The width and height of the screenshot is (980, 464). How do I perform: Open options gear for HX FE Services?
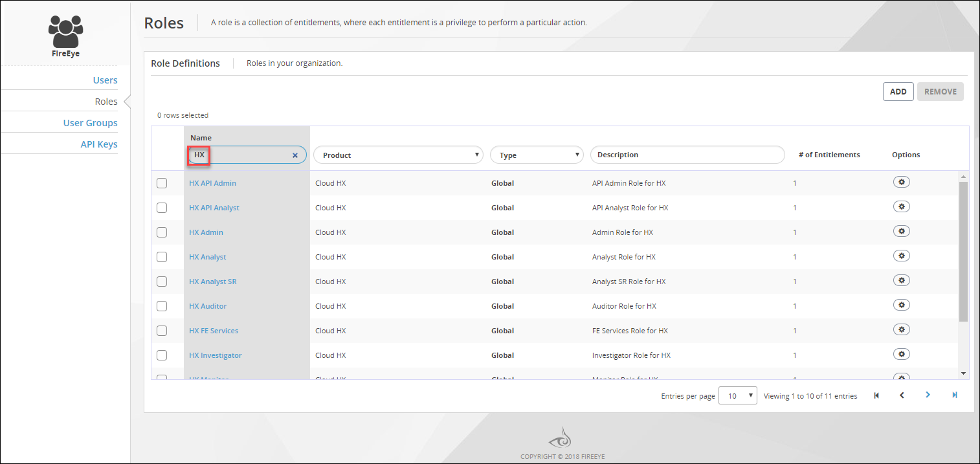point(901,329)
